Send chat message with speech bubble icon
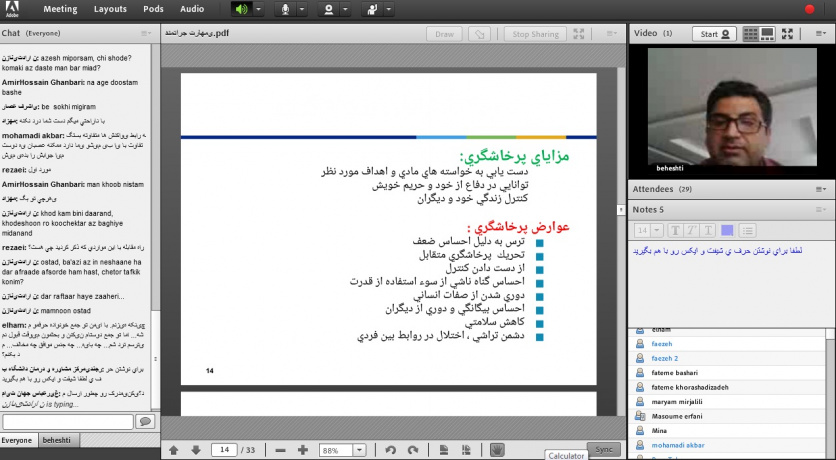 (144, 422)
